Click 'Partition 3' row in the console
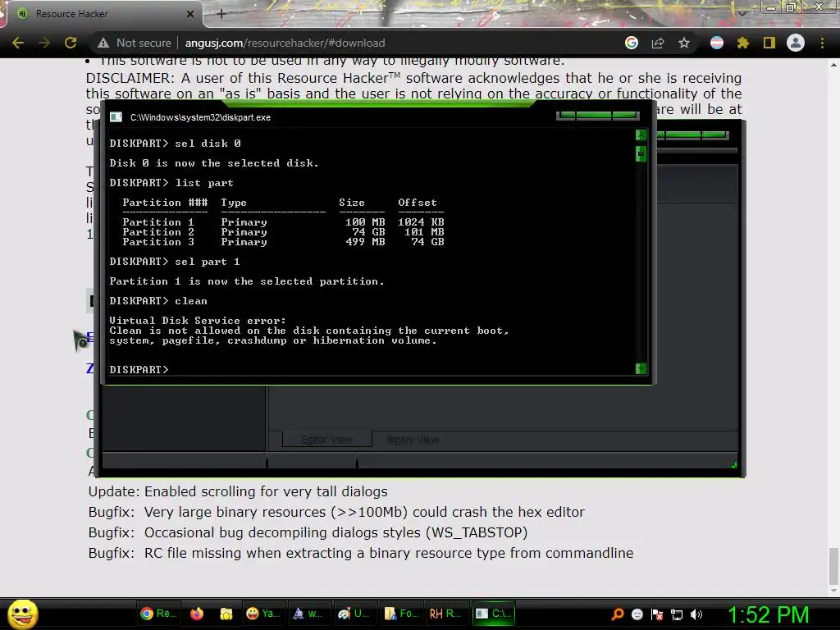 pos(283,242)
